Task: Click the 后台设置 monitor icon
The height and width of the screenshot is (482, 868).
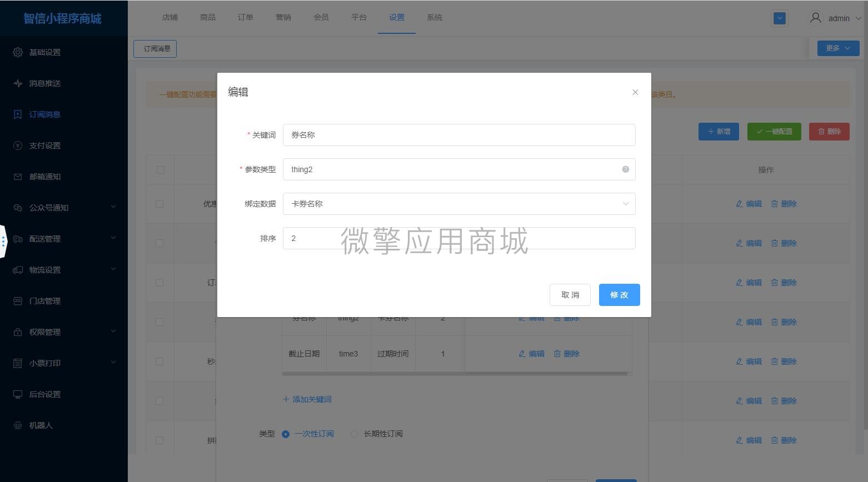Action: pyautogui.click(x=18, y=394)
